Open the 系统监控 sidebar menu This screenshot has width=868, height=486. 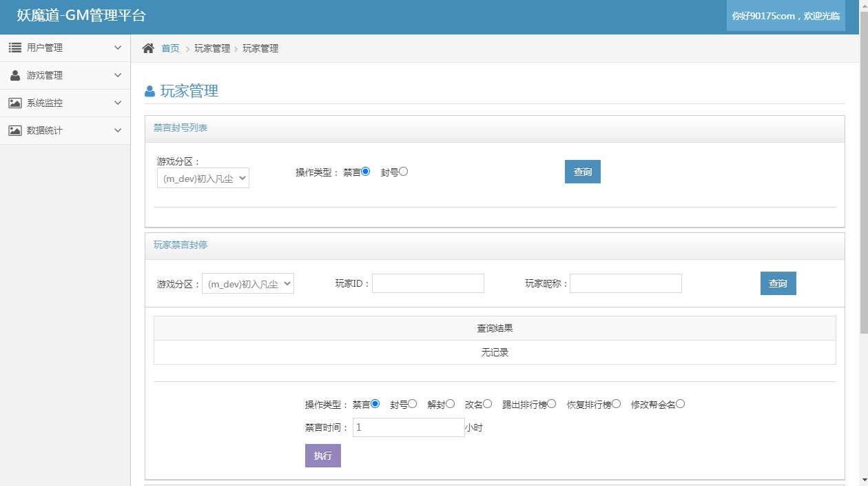(x=65, y=103)
